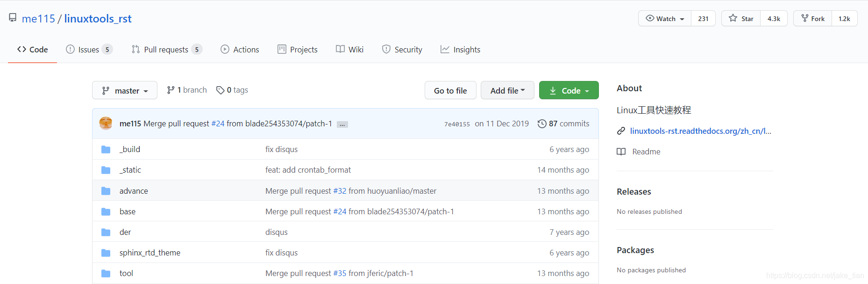
Task: Star this repository
Action: point(741,19)
